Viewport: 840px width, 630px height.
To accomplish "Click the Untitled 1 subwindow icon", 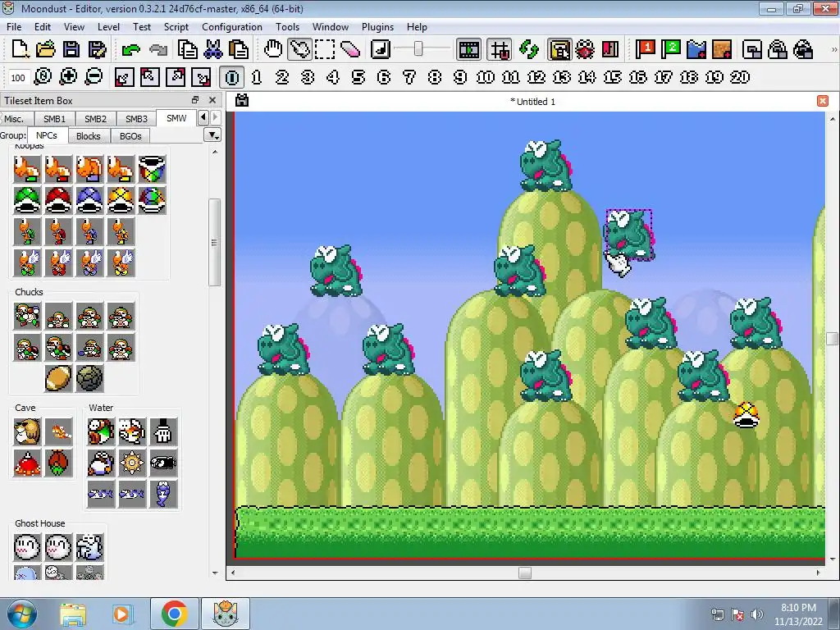I will (x=242, y=100).
